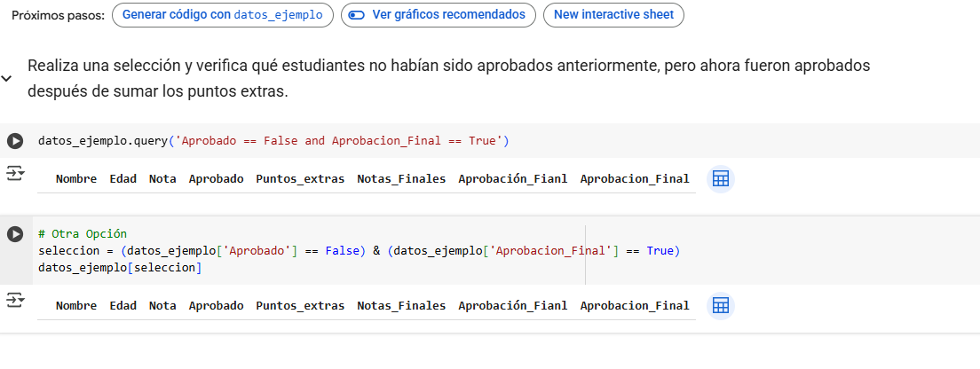
Task: Click into the datos_ejemplo.query code line
Action: click(273, 141)
